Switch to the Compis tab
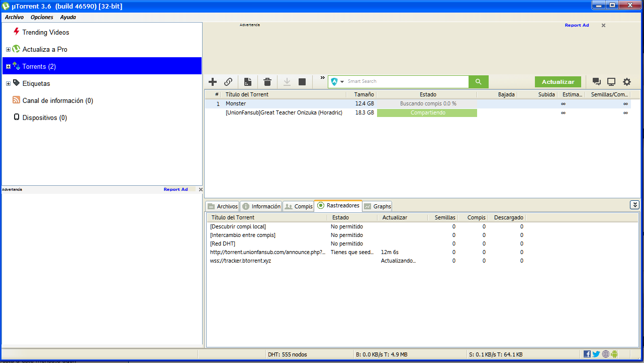644x363 pixels. [x=298, y=206]
